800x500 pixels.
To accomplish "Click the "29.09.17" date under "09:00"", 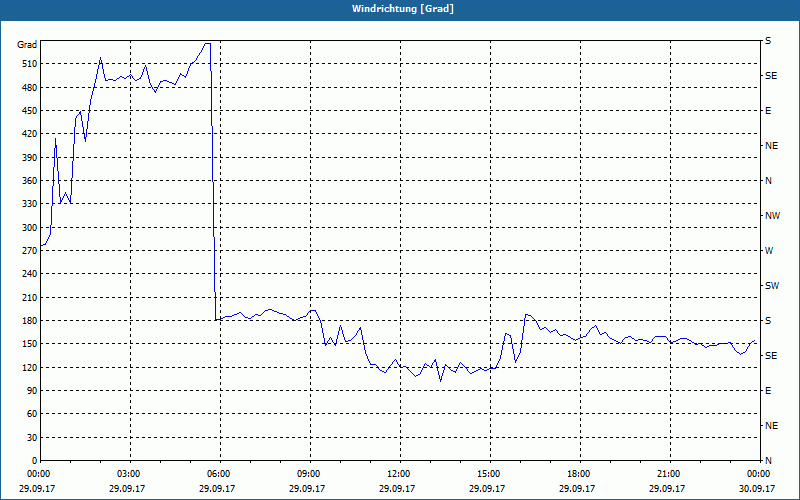I will tap(307, 488).
